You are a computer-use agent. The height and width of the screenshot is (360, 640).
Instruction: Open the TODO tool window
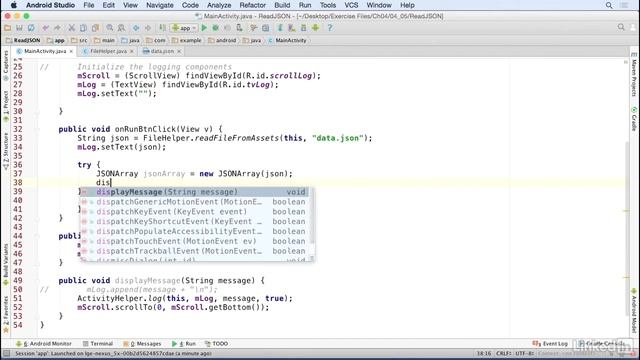click(x=216, y=344)
